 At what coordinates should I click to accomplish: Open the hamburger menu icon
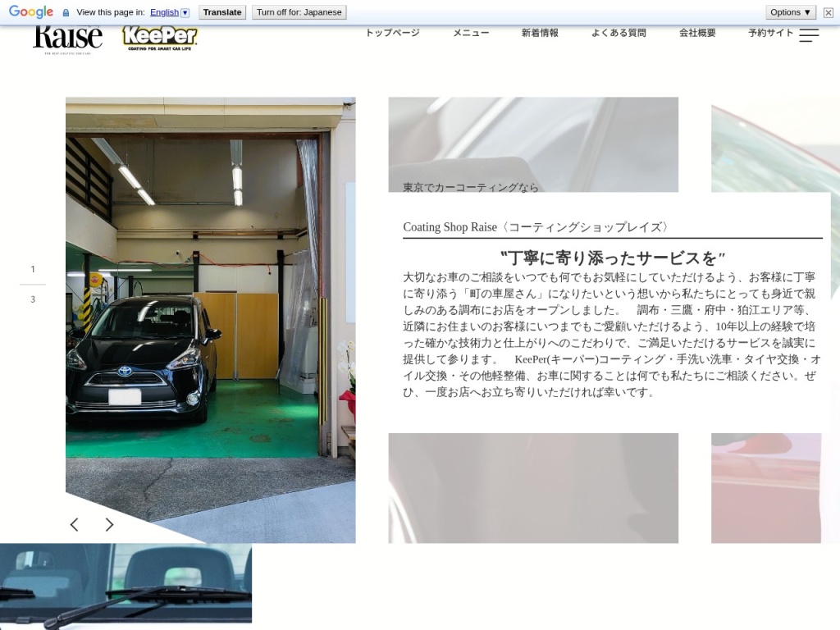(809, 34)
